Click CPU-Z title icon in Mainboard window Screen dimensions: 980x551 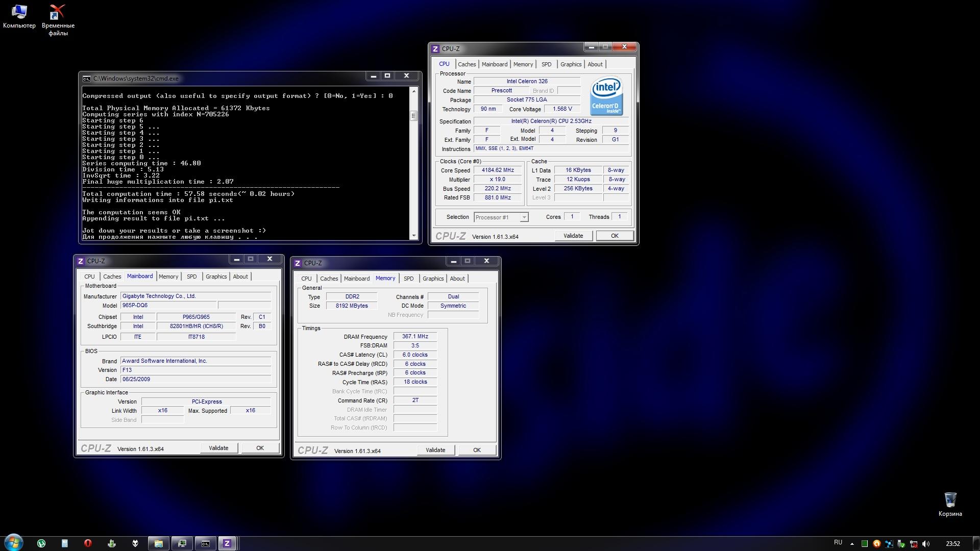pyautogui.click(x=81, y=261)
